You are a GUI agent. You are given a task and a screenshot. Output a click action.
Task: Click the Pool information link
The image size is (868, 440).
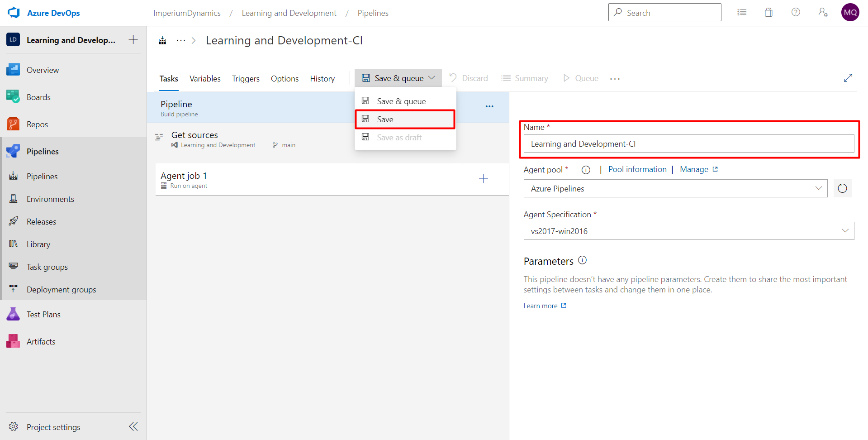tap(637, 169)
